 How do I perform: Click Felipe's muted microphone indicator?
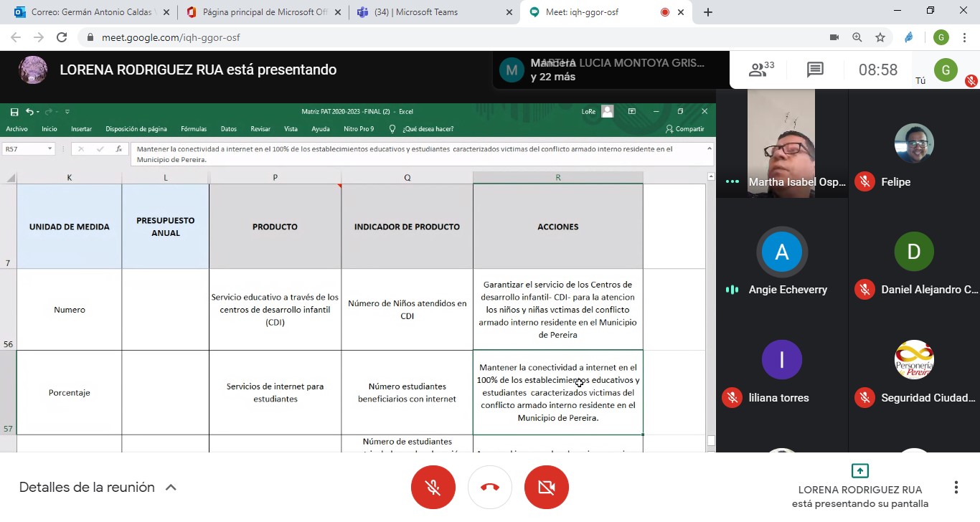click(864, 182)
